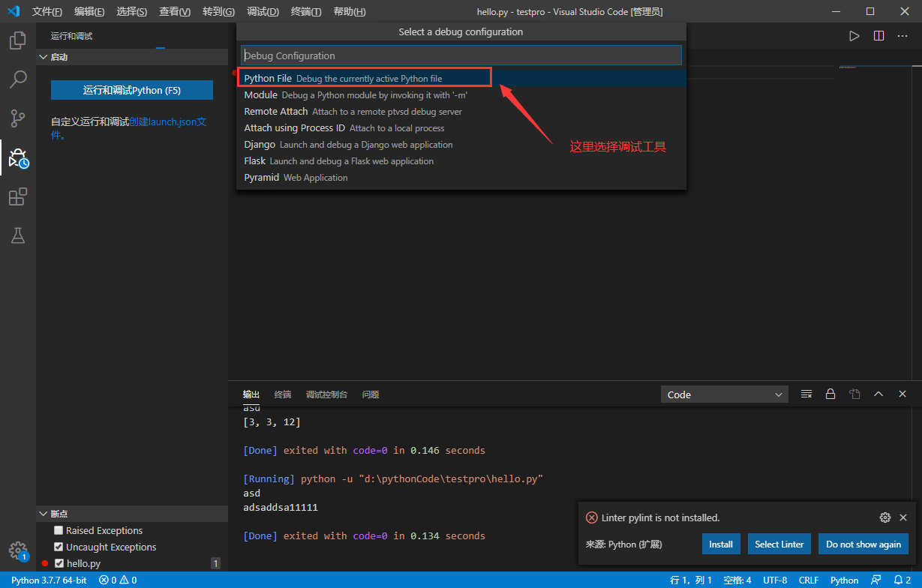Open the 调试(D) menu
The height and width of the screenshot is (588, 922).
(263, 12)
